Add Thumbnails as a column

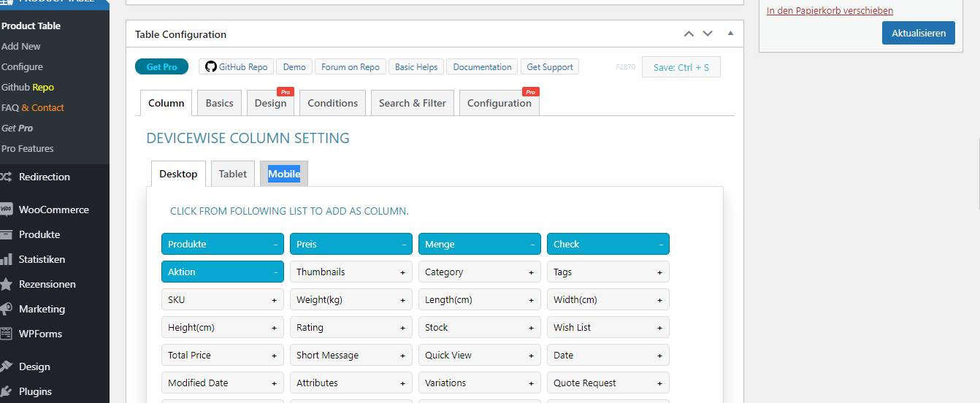click(351, 272)
